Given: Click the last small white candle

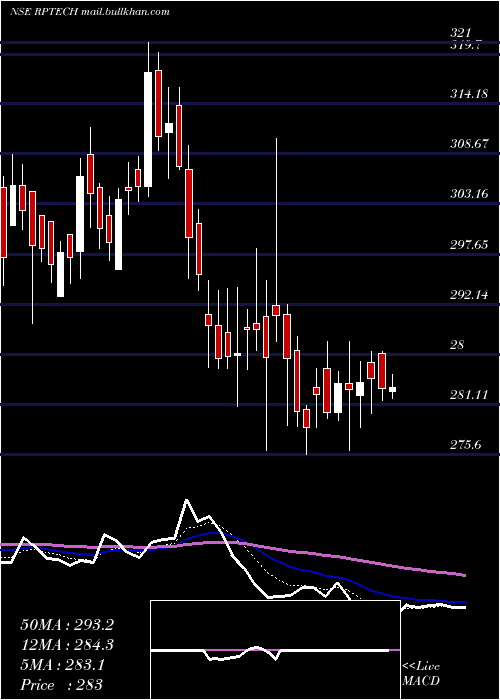Looking at the screenshot, I should (392, 390).
